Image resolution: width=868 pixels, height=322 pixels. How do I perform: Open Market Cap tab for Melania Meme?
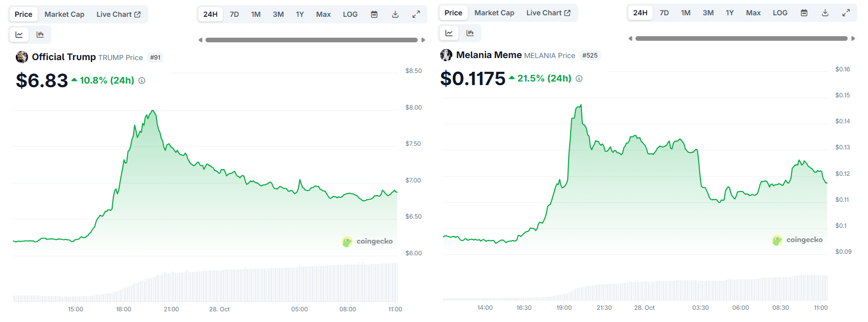[494, 13]
